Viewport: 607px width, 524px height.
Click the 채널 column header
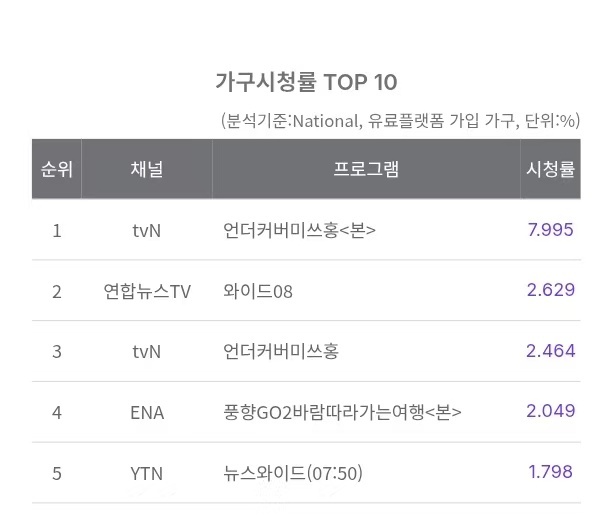click(x=147, y=169)
